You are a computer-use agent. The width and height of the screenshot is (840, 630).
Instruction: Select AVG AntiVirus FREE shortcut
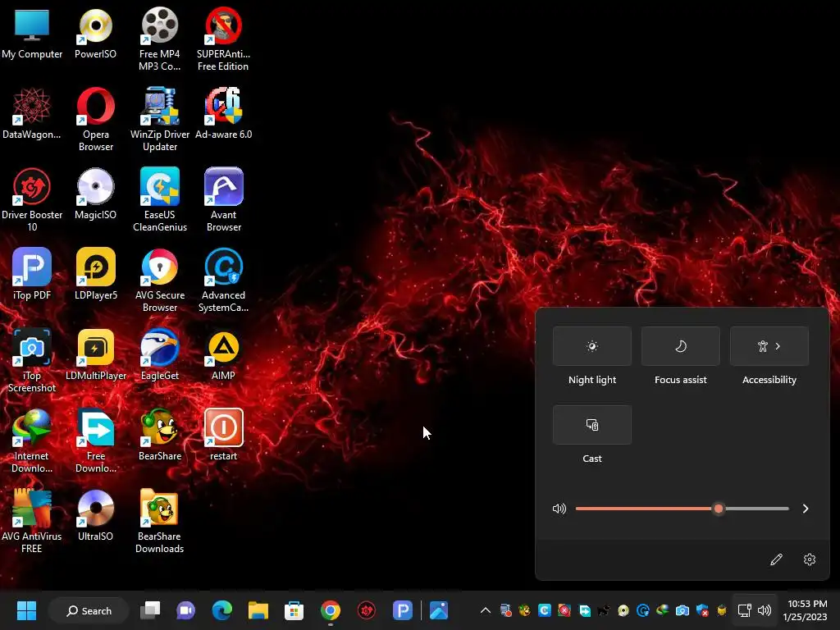[32, 521]
